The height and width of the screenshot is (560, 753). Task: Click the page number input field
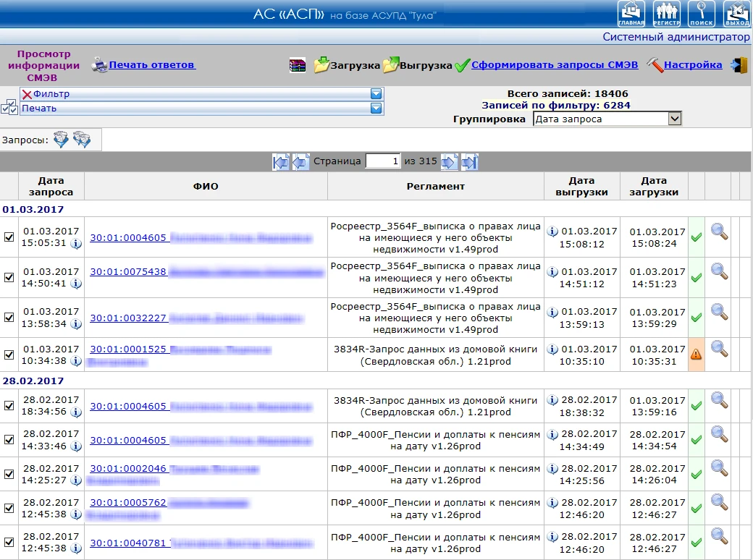(383, 161)
